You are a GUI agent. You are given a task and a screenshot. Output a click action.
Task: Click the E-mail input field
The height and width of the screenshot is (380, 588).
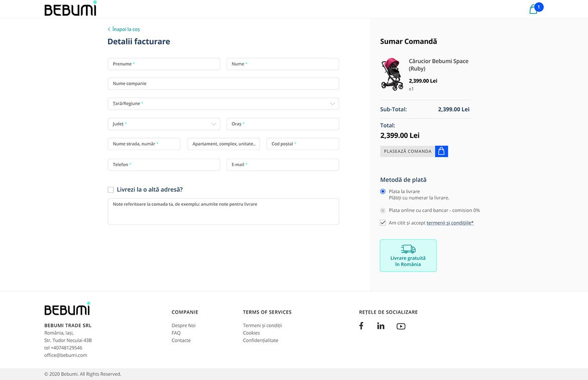283,165
